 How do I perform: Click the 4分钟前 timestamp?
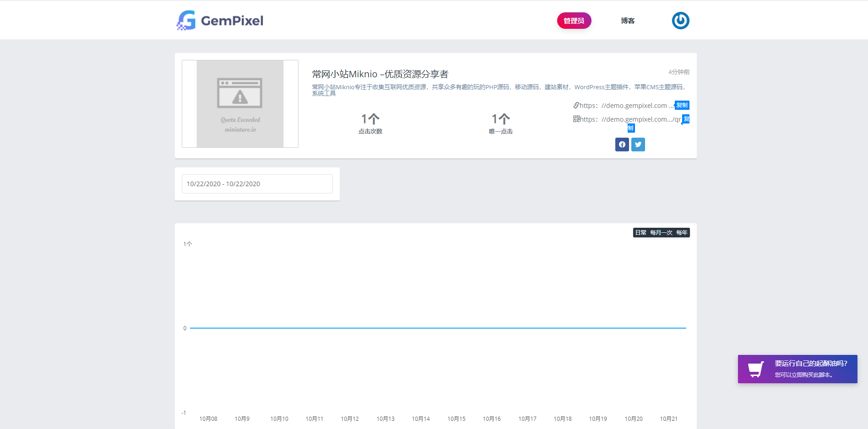tap(679, 72)
